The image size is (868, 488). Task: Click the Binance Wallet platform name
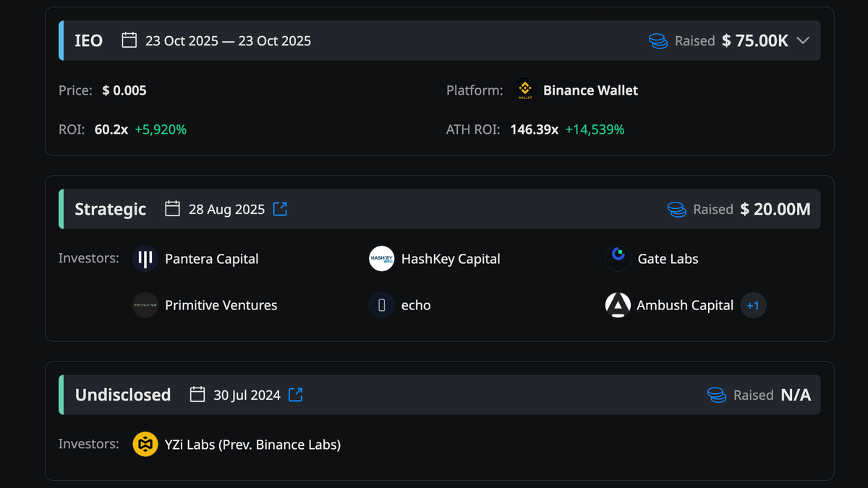click(x=590, y=90)
